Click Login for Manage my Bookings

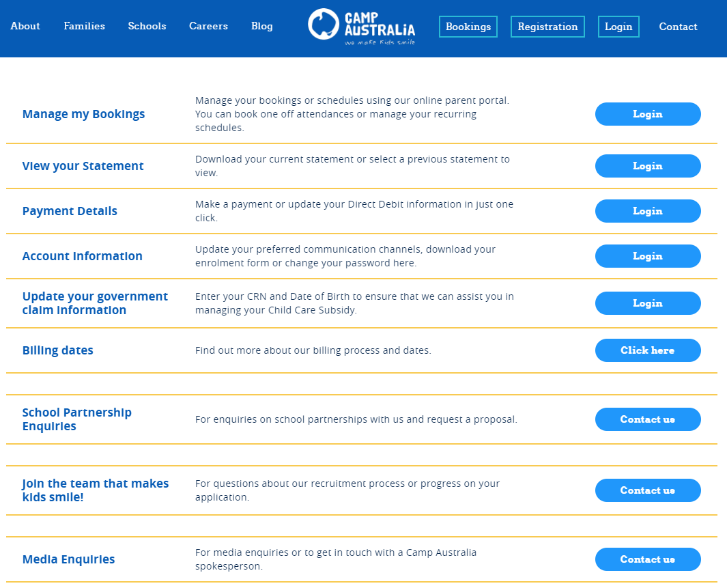point(648,114)
